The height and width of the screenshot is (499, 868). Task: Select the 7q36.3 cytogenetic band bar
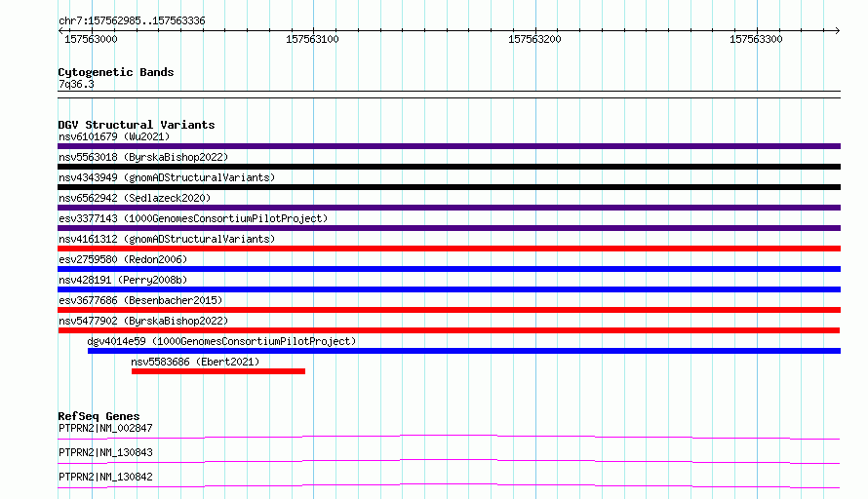[449, 95]
